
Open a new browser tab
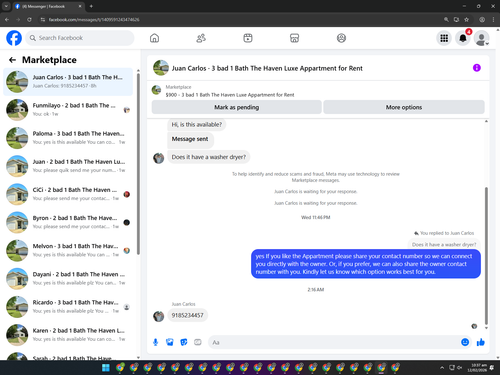(x=91, y=6)
